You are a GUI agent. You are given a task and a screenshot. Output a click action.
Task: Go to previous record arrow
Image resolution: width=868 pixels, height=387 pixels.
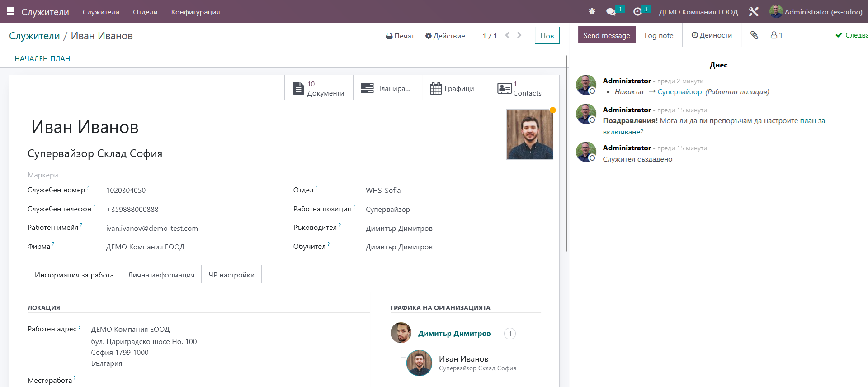click(507, 35)
